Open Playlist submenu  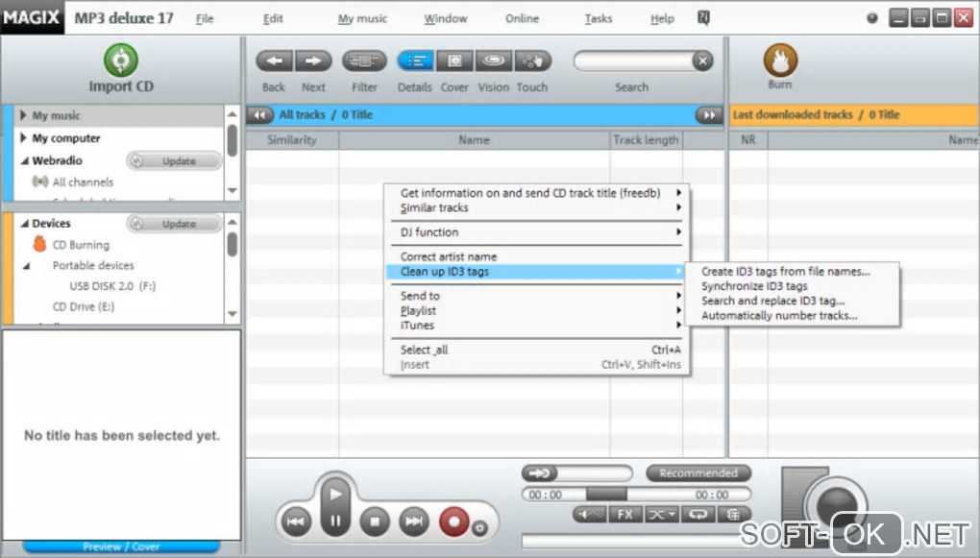click(537, 310)
